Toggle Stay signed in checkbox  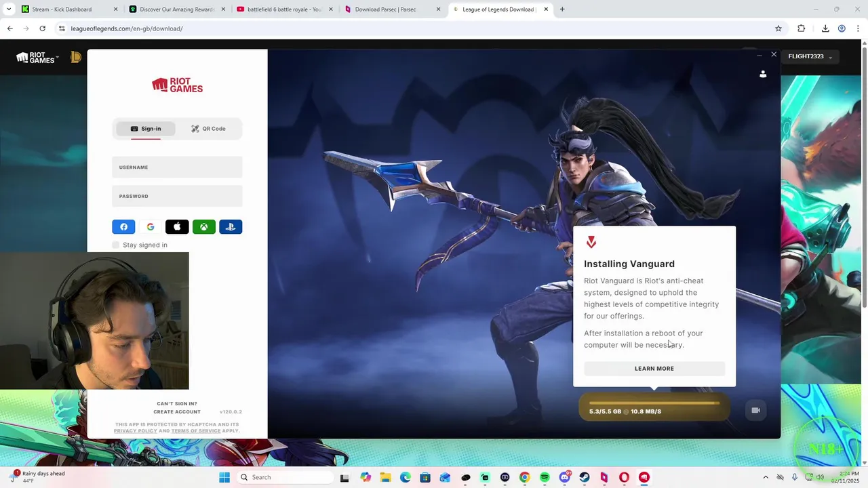(x=116, y=245)
